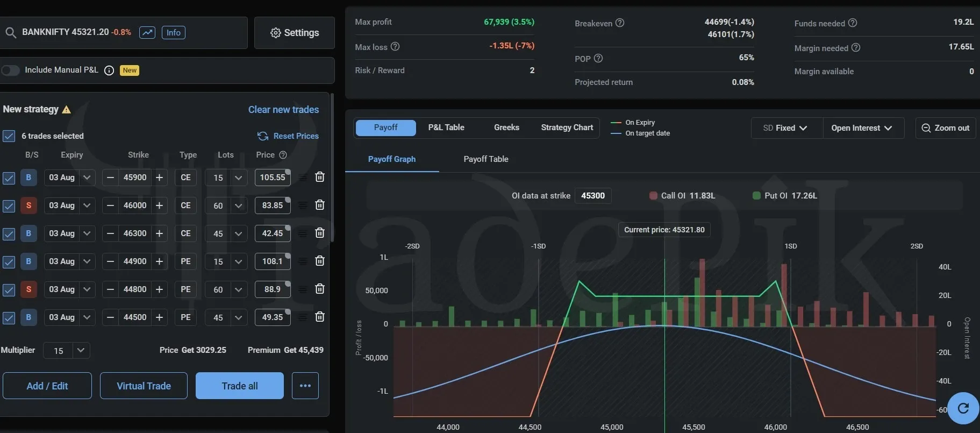This screenshot has width=980, height=433.
Task: Switch to the Greeks tab
Action: click(x=506, y=127)
